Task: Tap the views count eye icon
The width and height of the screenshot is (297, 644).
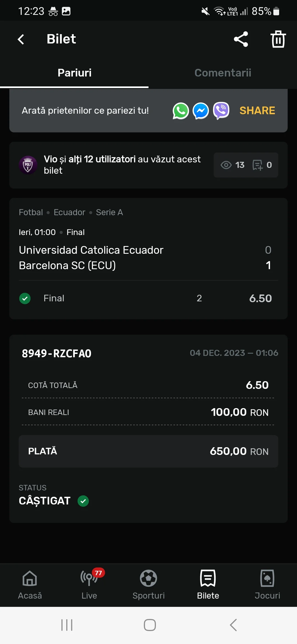Action: point(226,165)
